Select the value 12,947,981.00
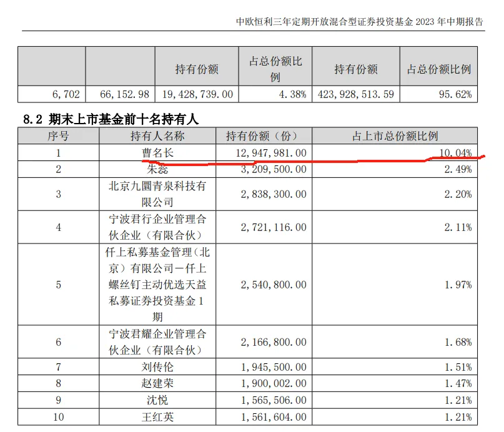 [271, 153]
